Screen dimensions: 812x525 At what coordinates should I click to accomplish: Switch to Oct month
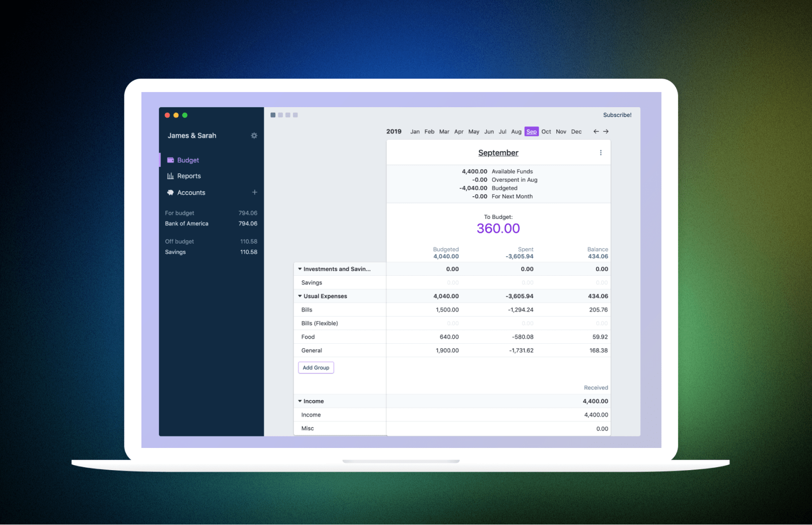(x=546, y=132)
